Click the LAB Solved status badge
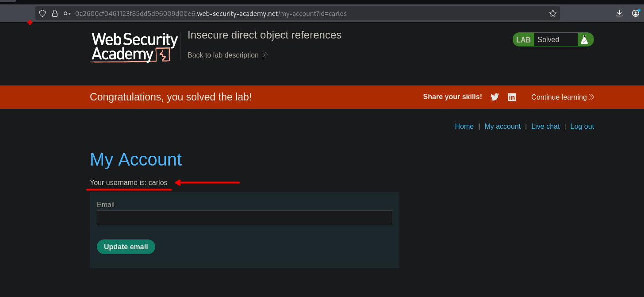 point(548,39)
